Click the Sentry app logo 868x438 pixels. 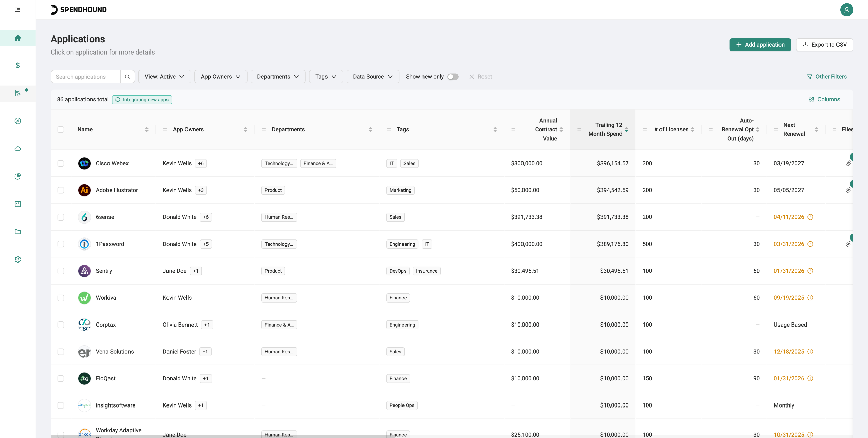click(x=84, y=271)
